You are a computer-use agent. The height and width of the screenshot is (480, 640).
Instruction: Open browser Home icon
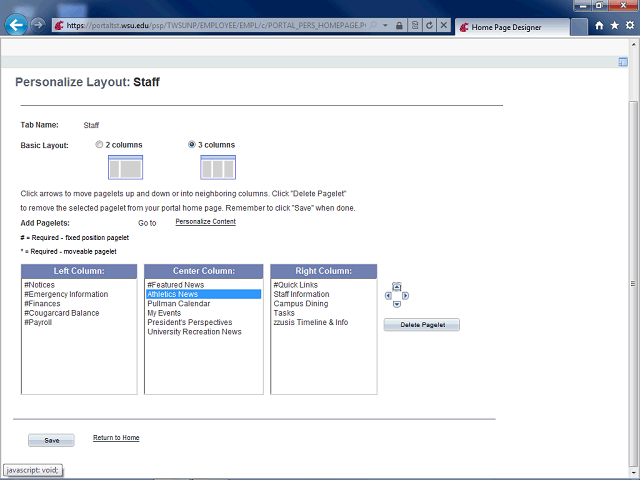(x=598, y=26)
